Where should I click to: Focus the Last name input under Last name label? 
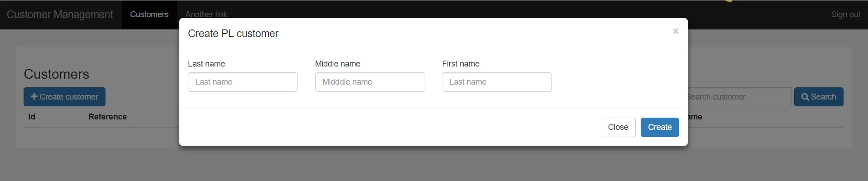243,82
